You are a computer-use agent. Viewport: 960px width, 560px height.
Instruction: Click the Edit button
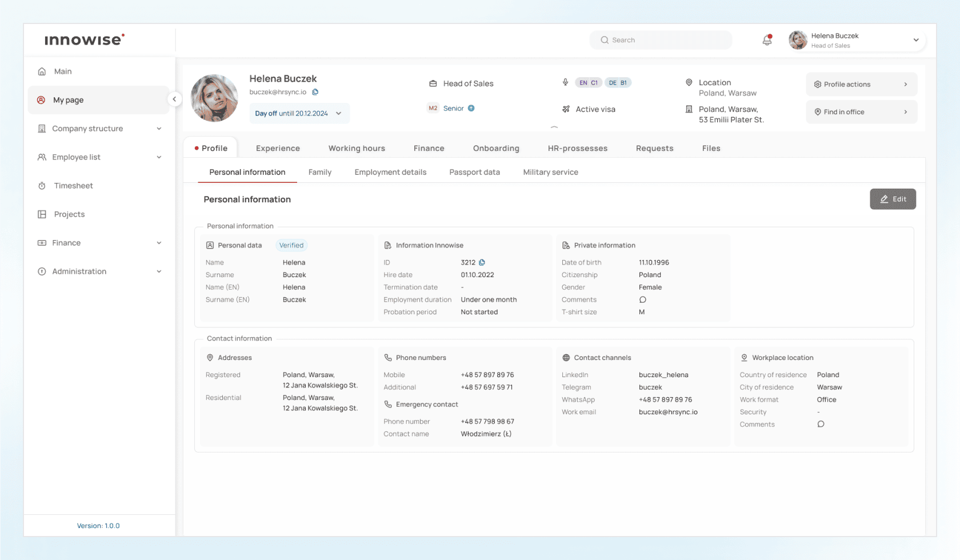[893, 199]
